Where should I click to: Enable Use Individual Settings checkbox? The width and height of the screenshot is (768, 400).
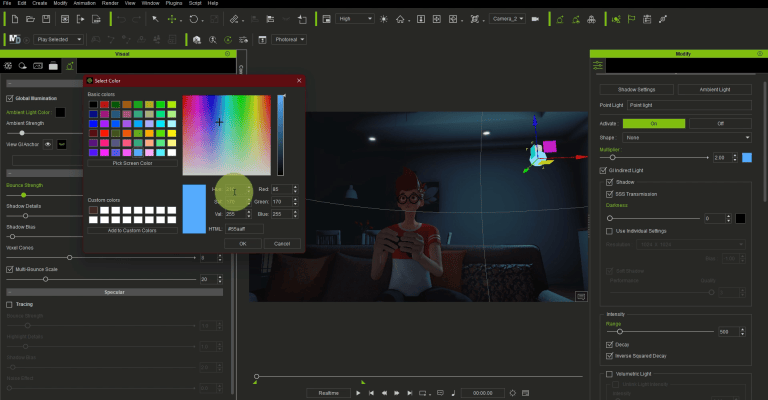click(610, 231)
